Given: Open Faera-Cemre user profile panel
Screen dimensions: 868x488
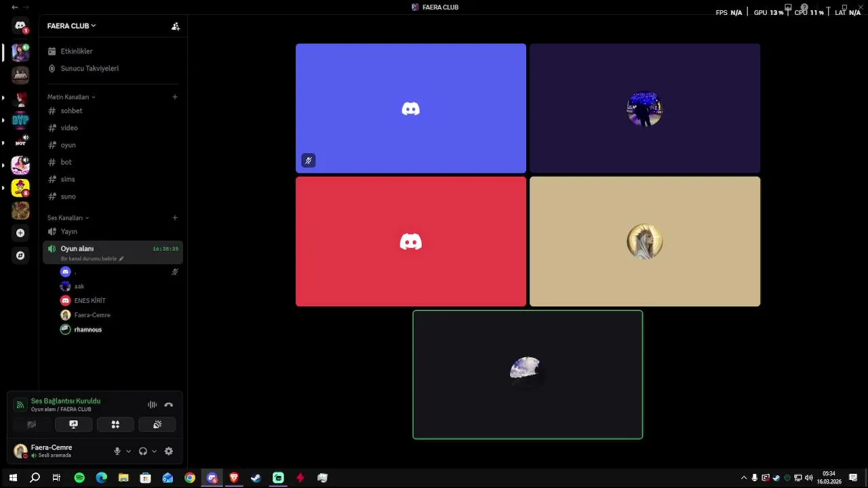Looking at the screenshot, I should pos(43,451).
